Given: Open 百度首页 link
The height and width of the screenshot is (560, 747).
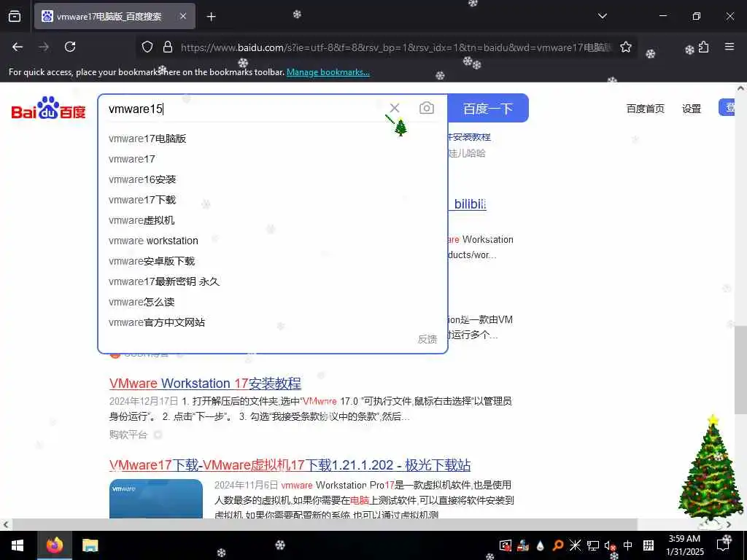Looking at the screenshot, I should (645, 109).
